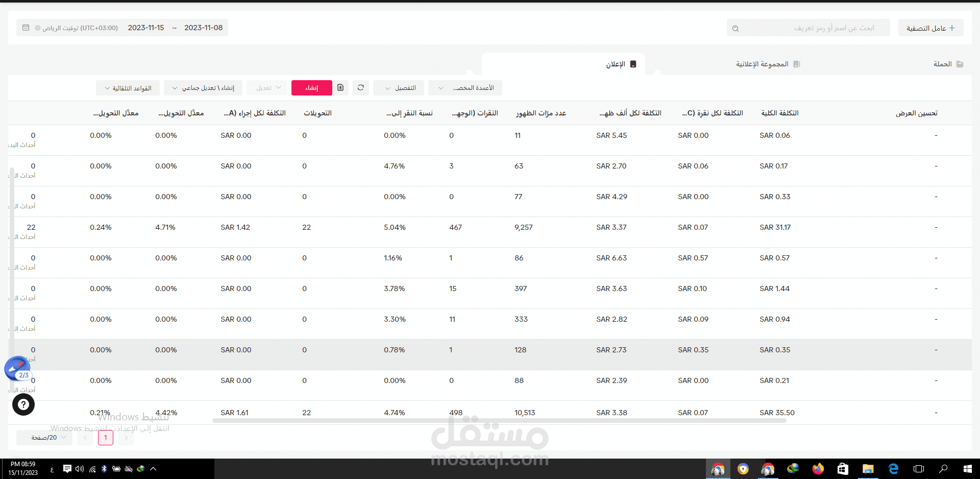Click the التكلفة الكلية column header
Screen dimensions: 980x479
coord(780,113)
